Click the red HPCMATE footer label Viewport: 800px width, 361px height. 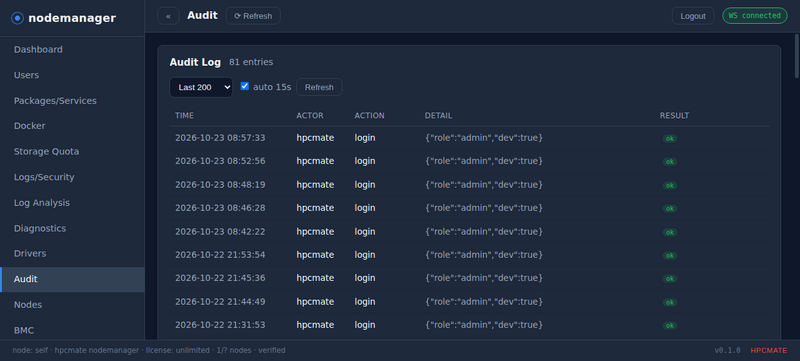pyautogui.click(x=769, y=350)
